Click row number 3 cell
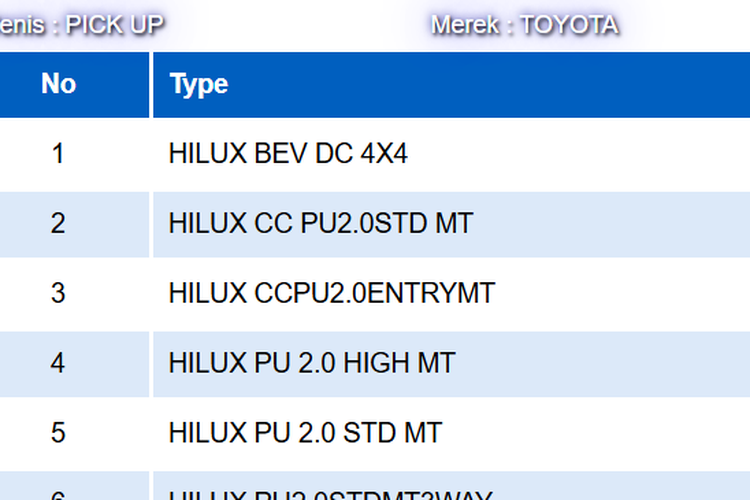The image size is (750, 500). click(58, 293)
